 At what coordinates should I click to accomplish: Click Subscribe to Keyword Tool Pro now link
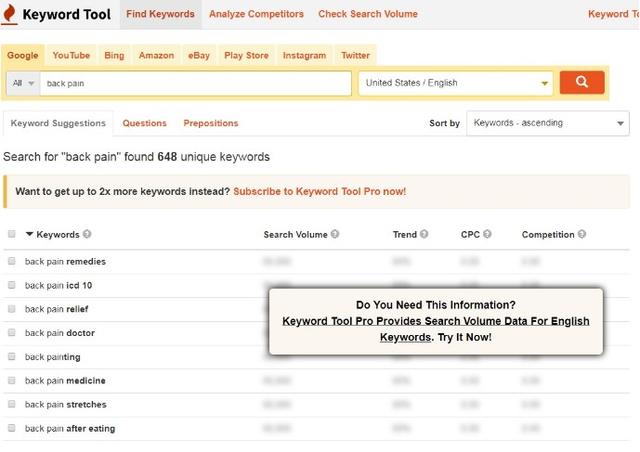(320, 191)
